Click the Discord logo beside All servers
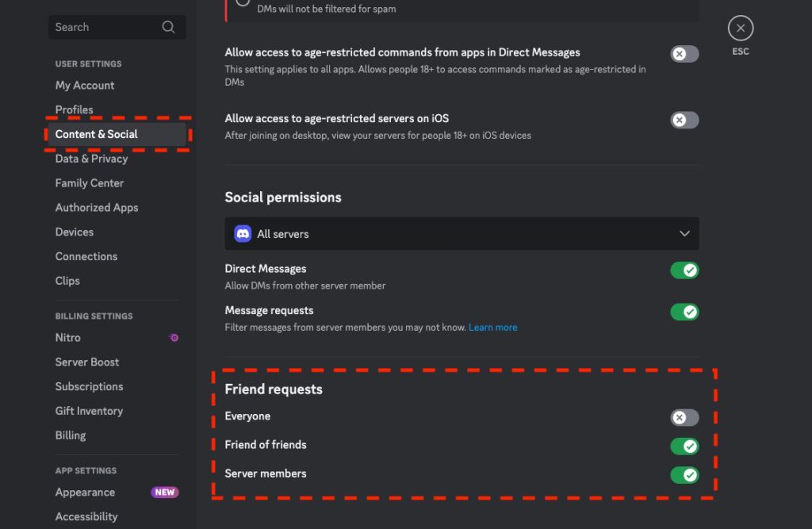Screen dimensions: 812x529 click(243, 234)
